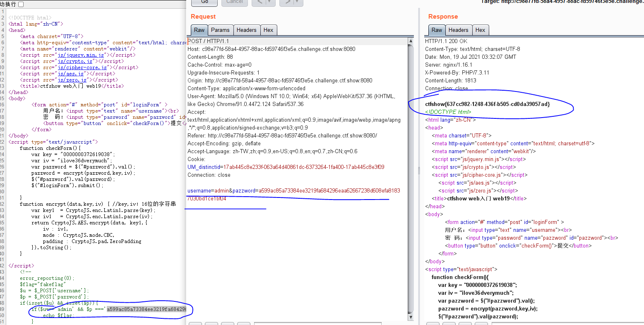Click the '$flag="fakeflag"' line in source view
The image size is (644, 325).
tap(43, 284)
